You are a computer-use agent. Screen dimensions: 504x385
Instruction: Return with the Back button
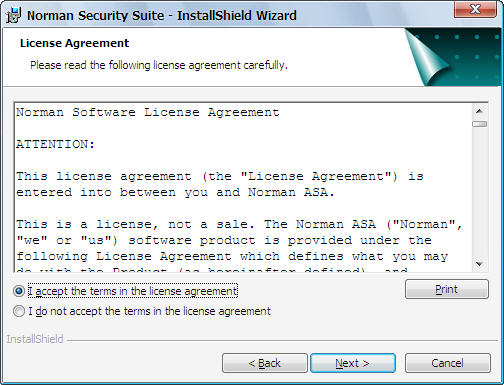click(265, 363)
